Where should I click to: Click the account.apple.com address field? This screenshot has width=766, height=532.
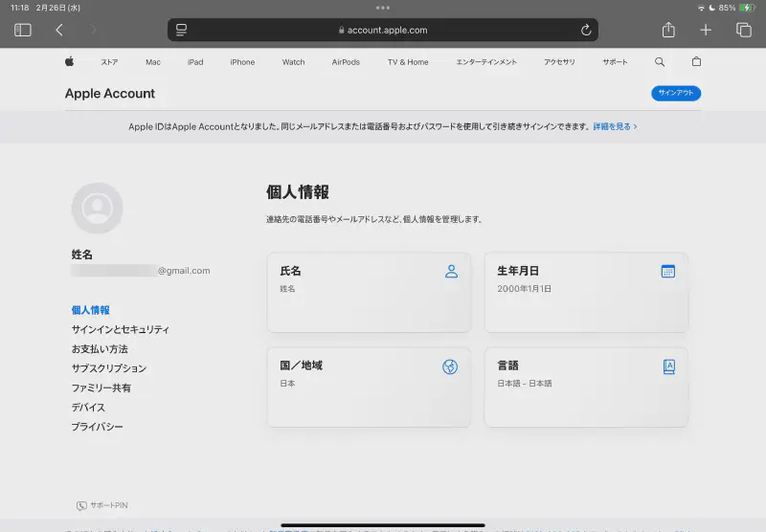[383, 30]
